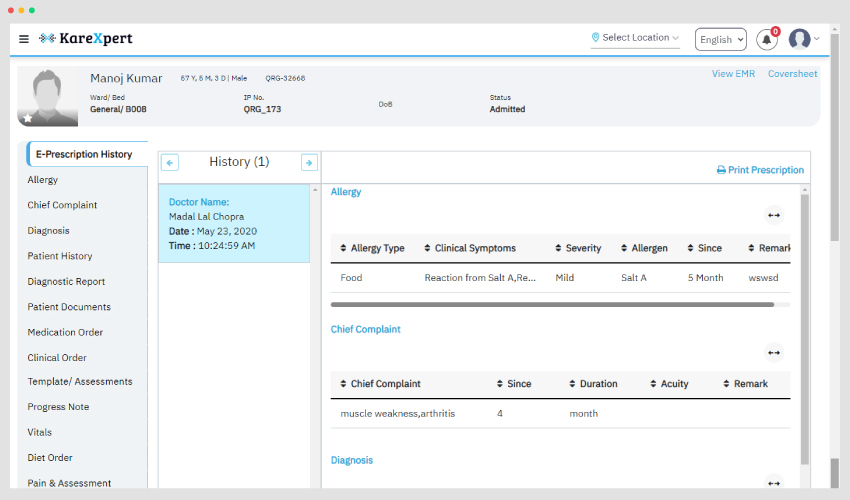Click the 'Manoj Kumar' patient name
The height and width of the screenshot is (500, 850).
coord(126,79)
